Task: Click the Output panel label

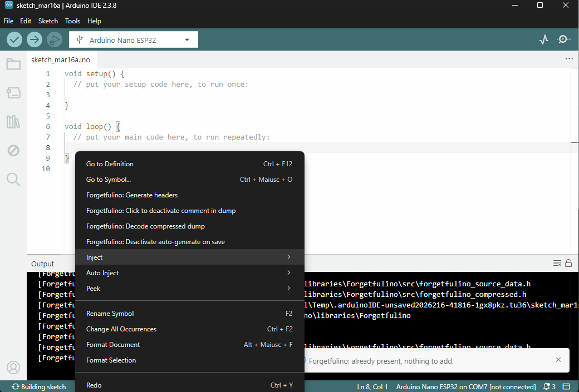Action: [42, 264]
